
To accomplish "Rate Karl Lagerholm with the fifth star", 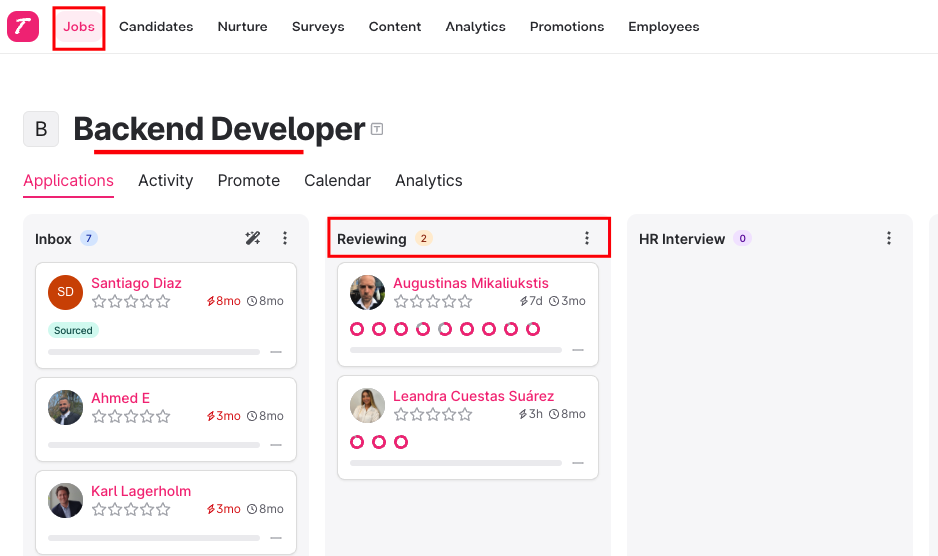I will coord(163,509).
